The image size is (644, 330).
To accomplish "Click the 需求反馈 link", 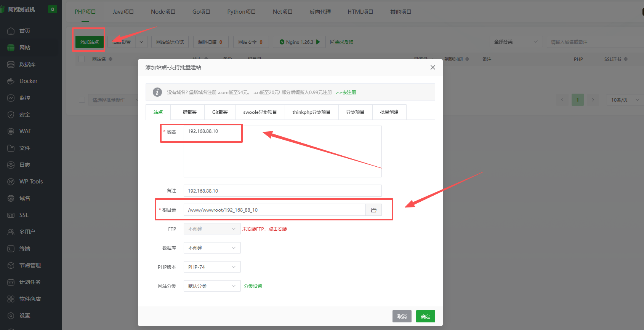I will click(342, 42).
